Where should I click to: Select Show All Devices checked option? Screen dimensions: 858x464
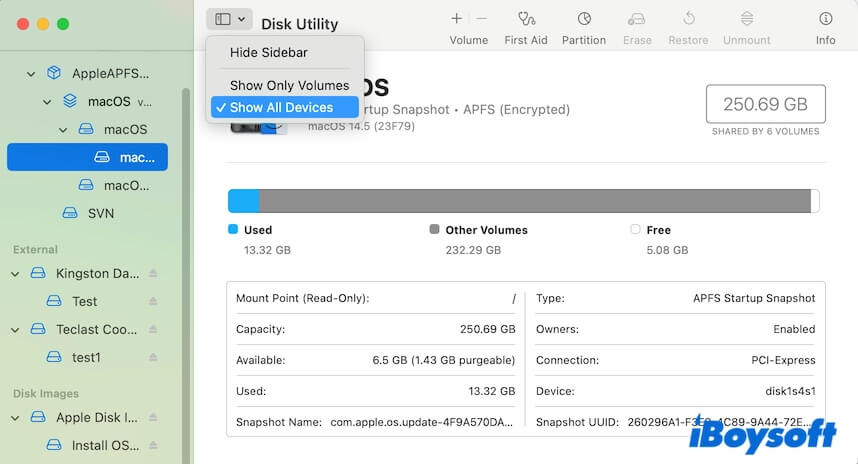click(x=285, y=108)
